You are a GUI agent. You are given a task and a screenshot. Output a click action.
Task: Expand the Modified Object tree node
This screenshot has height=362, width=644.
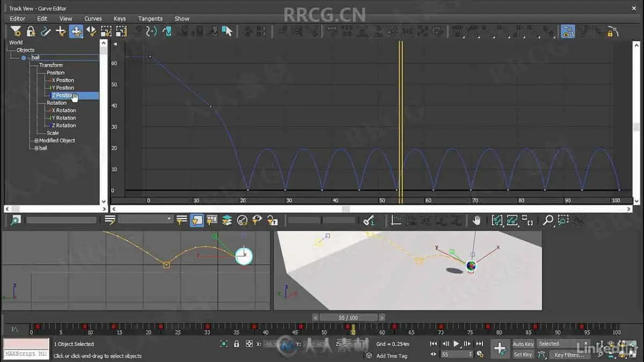click(36, 141)
